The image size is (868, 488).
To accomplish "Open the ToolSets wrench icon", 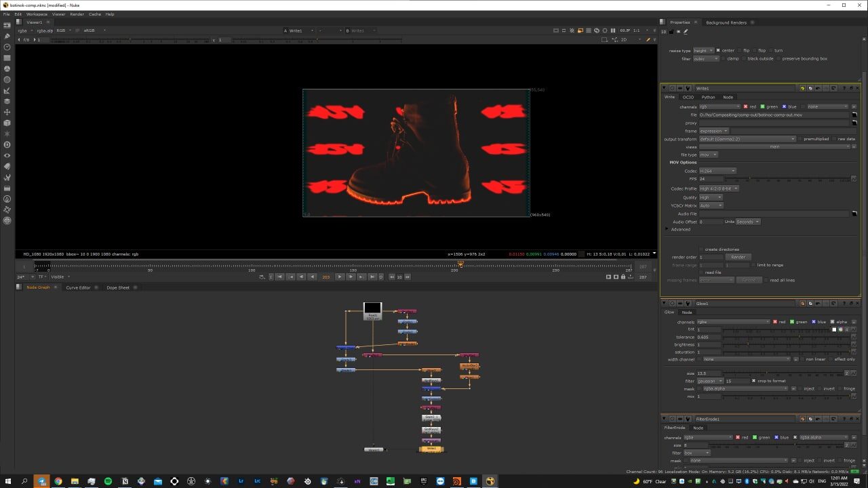I will [x=7, y=177].
